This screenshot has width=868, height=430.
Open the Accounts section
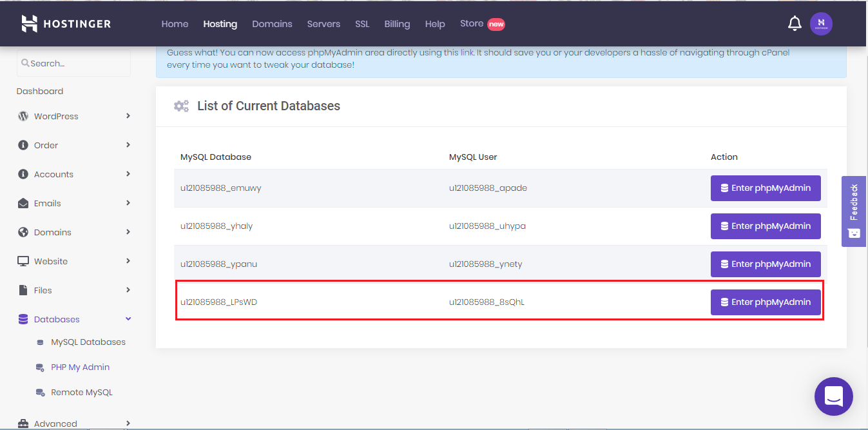53,174
